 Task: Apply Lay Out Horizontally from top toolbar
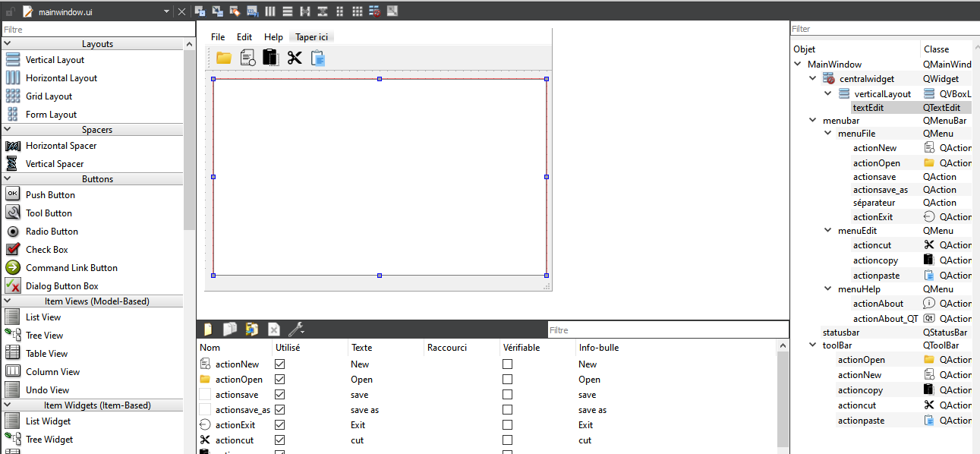270,11
